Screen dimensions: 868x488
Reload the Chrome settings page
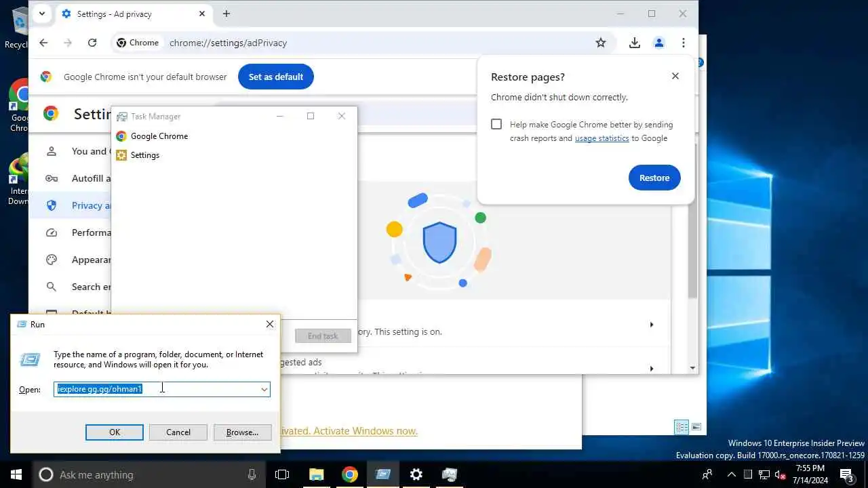(92, 43)
